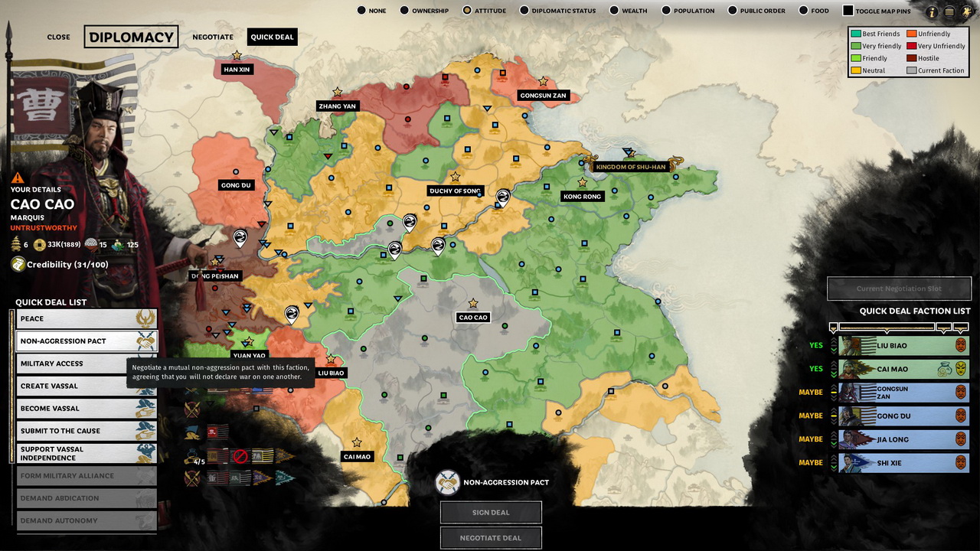Click the handshake icon beside Non-Aggression Pact

447,483
